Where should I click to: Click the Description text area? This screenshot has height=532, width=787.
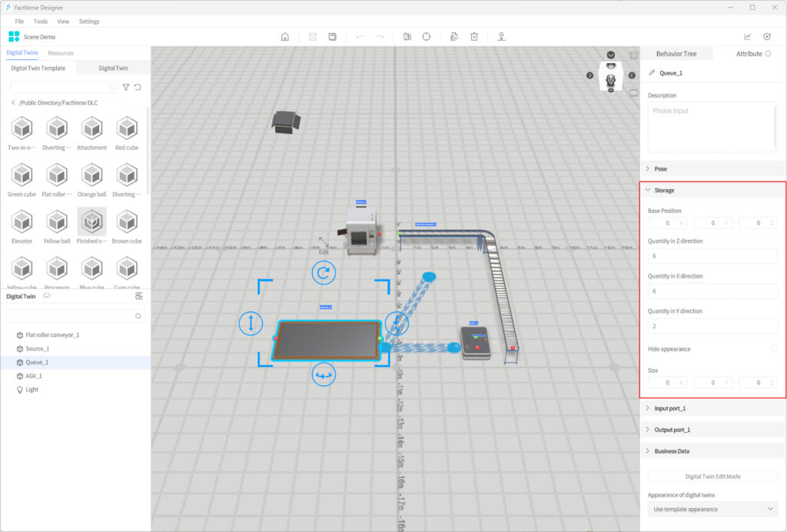[712, 127]
